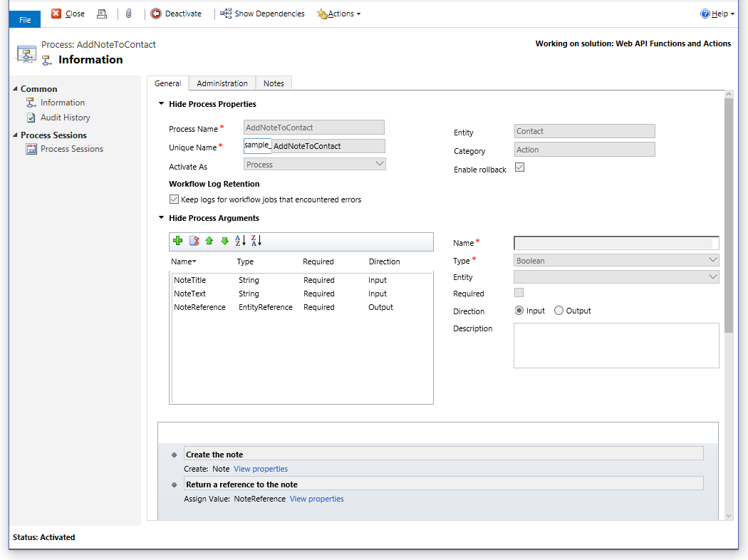748x560 pixels.
Task: Toggle the Enable rollback checkbox
Action: [518, 169]
